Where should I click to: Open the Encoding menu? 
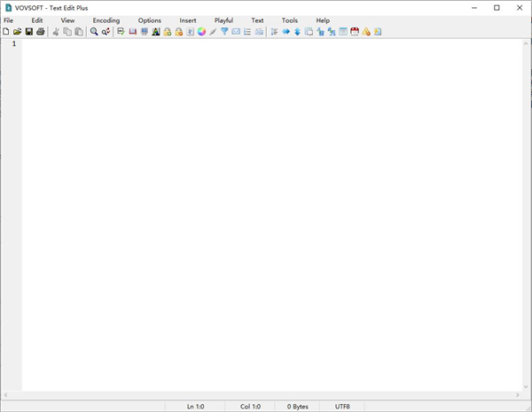click(106, 20)
